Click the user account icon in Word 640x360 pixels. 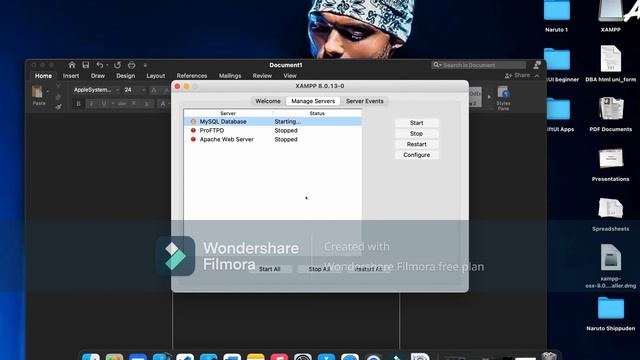coord(537,65)
